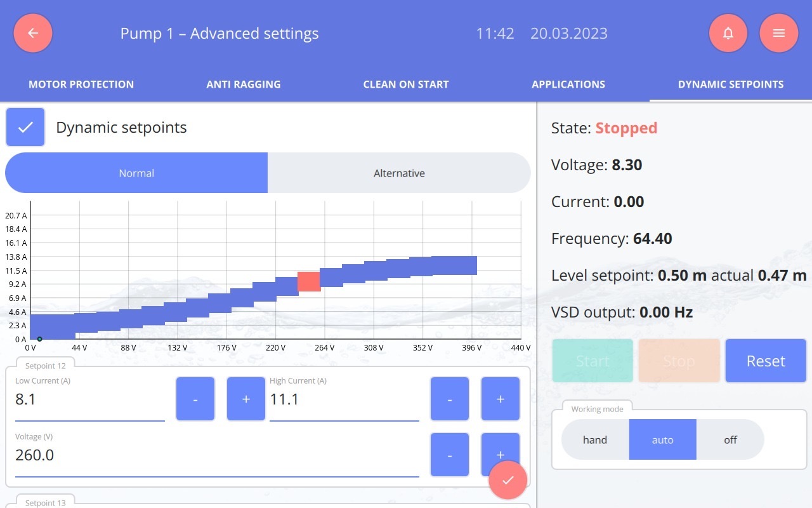Click the Voltage (V) input field
The width and height of the screenshot is (812, 508).
[216, 455]
